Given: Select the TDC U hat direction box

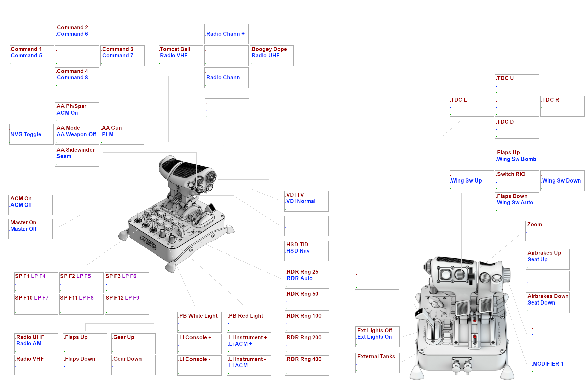Looking at the screenshot, I should click(x=517, y=84).
